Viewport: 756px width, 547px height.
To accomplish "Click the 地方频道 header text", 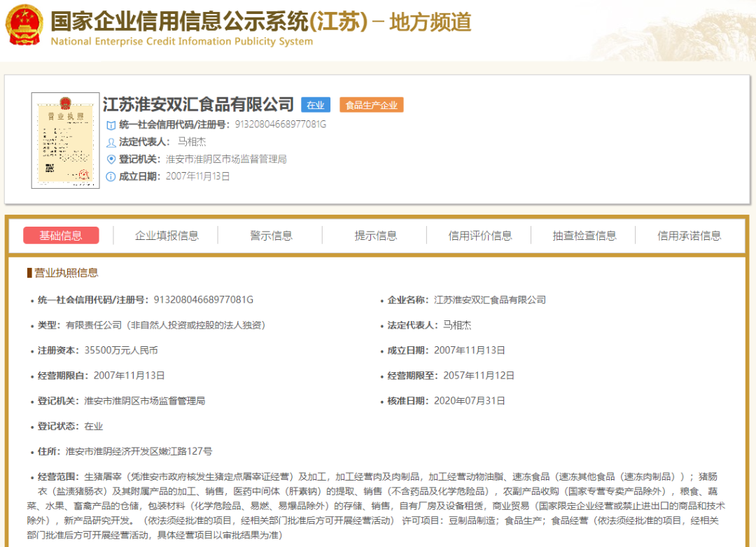I will (430, 22).
